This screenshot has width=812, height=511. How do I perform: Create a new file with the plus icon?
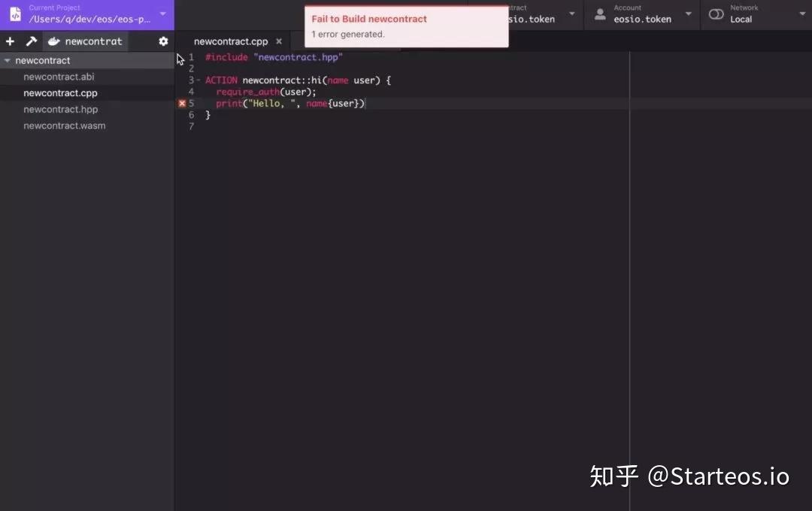pyautogui.click(x=9, y=41)
